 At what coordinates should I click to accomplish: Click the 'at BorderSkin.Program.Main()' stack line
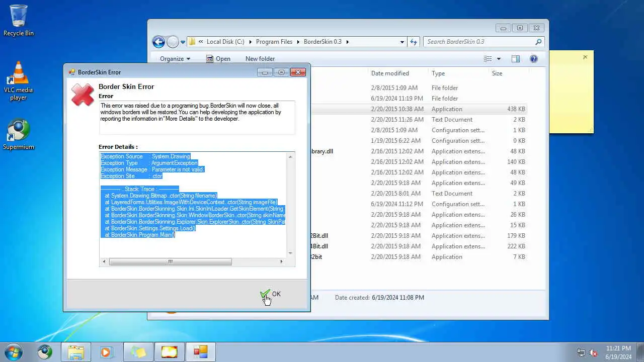[x=140, y=235]
